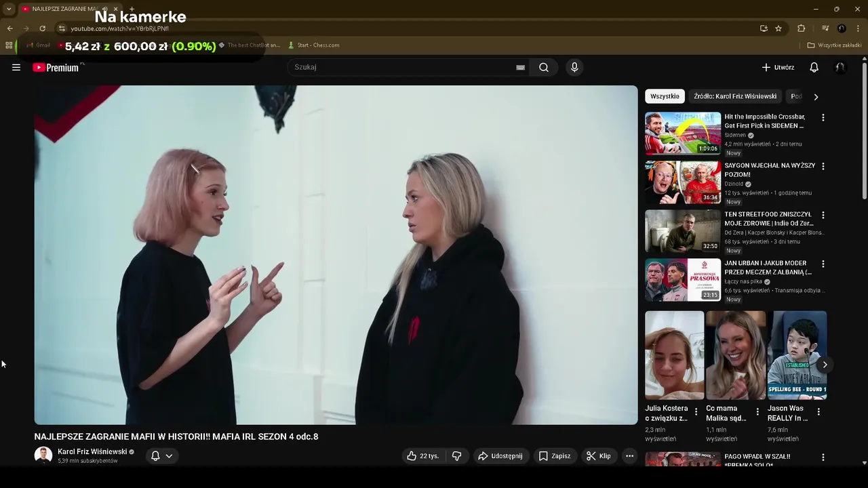Image resolution: width=868 pixels, height=488 pixels.
Task: Open a new browser tab
Action: click(x=132, y=9)
